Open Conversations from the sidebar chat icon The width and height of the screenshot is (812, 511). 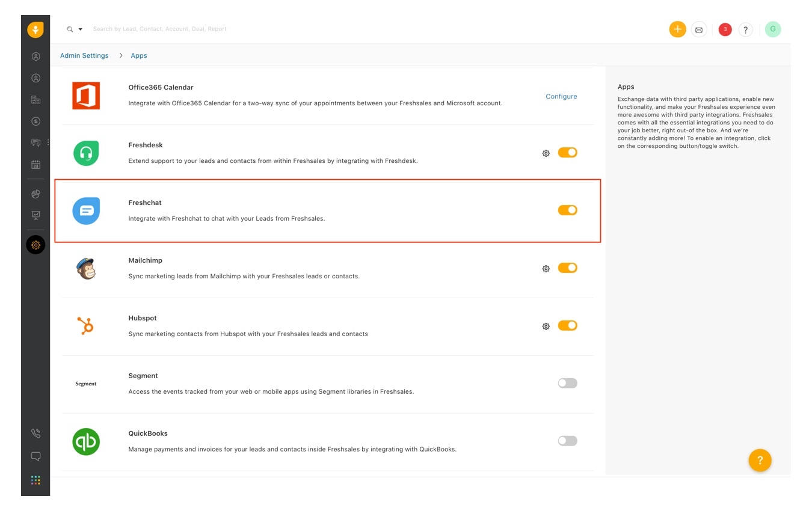(x=35, y=142)
